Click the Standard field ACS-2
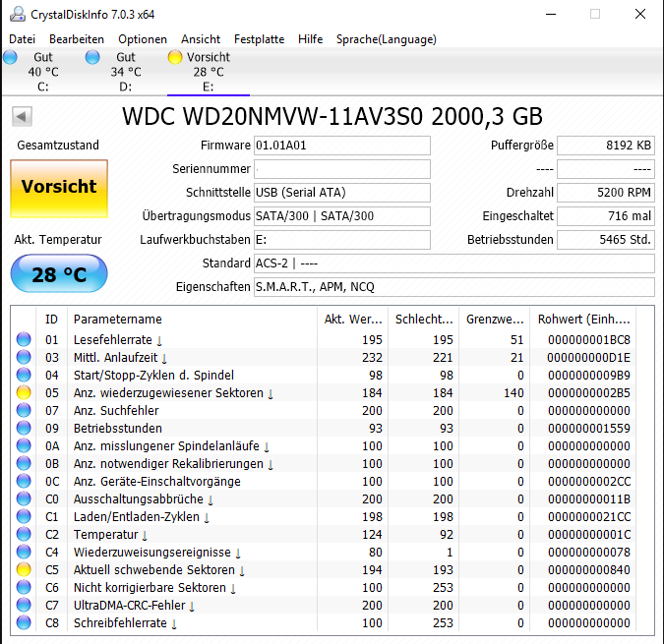Image resolution: width=664 pixels, height=644 pixels. 453,263
